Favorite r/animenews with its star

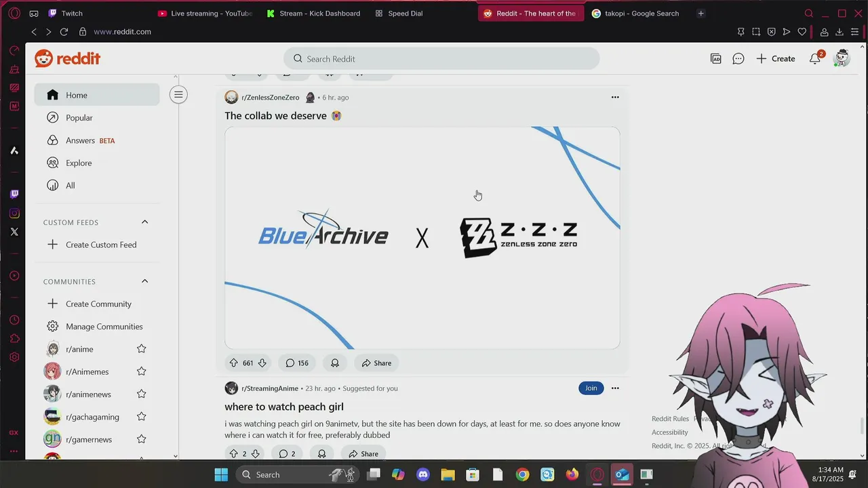tap(141, 394)
